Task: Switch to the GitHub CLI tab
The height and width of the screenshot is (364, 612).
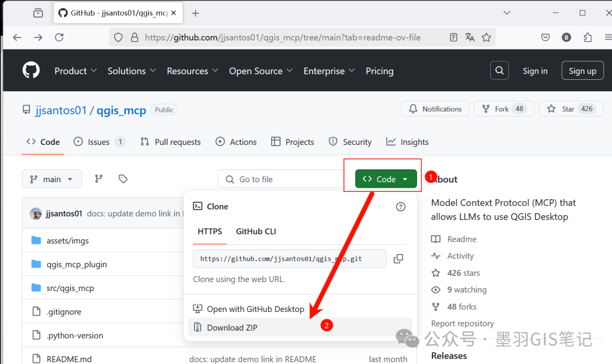Action: 256,232
